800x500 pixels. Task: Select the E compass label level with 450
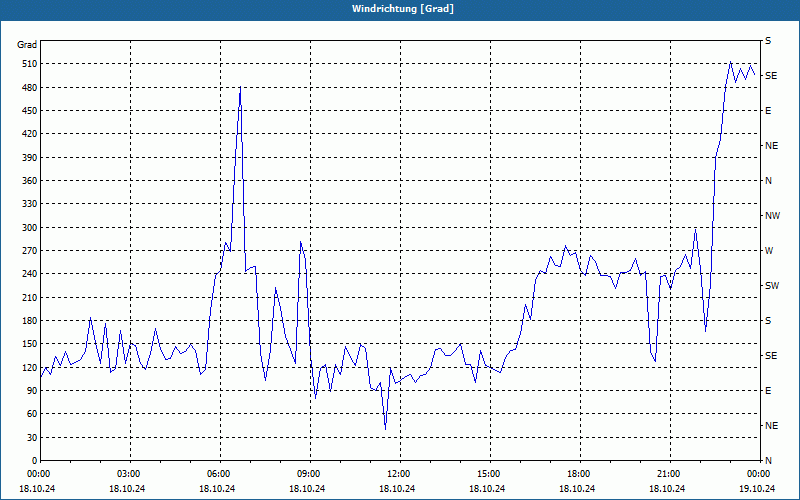[x=768, y=111]
